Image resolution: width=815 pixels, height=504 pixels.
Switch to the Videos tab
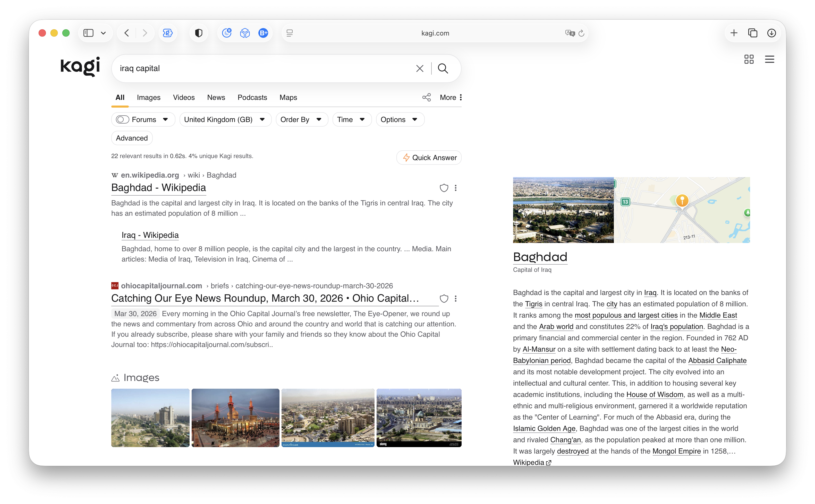click(184, 97)
